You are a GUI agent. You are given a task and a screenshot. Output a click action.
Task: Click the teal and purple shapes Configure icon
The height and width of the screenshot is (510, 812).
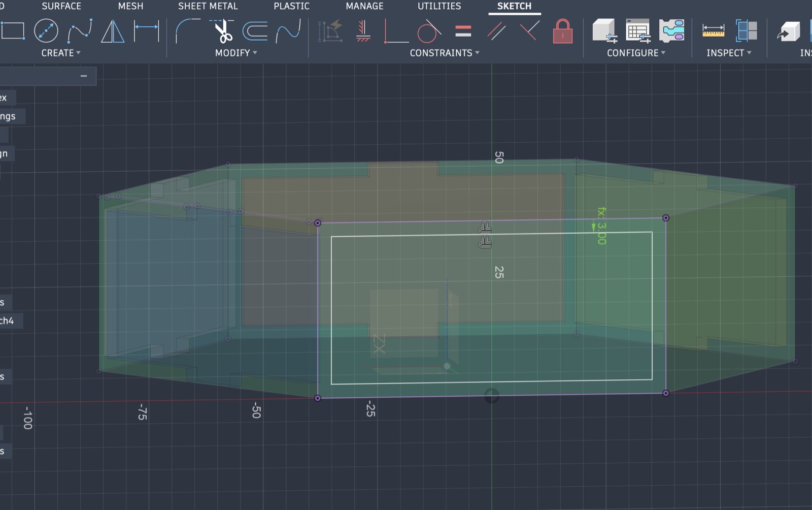click(671, 30)
